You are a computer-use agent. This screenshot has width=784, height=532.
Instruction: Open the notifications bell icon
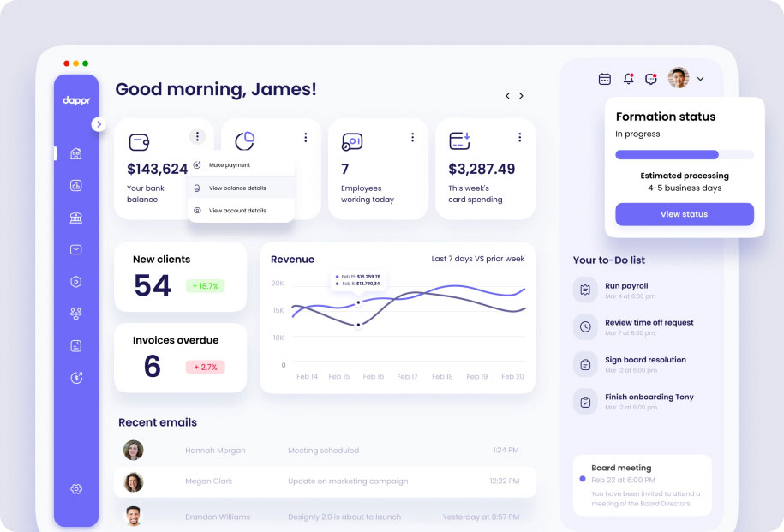click(628, 79)
